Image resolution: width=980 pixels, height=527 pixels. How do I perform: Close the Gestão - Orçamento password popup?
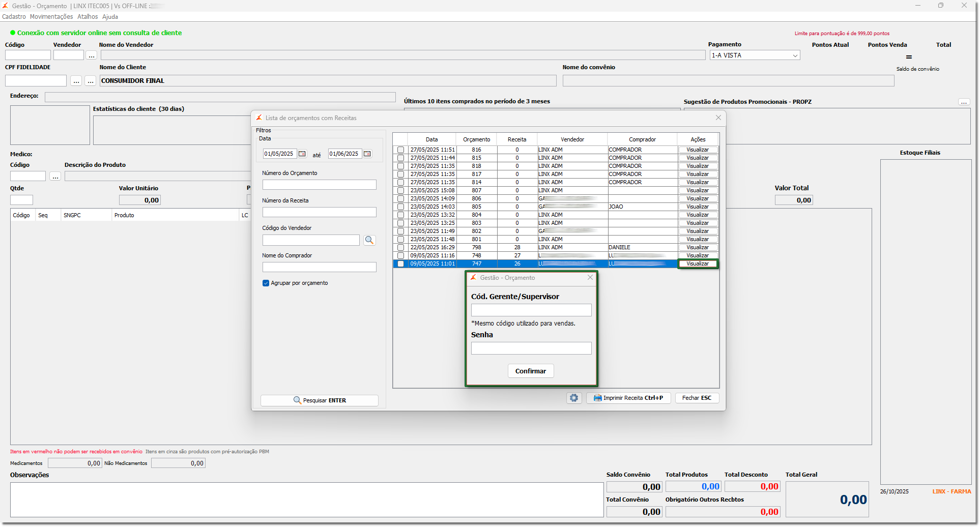point(590,277)
